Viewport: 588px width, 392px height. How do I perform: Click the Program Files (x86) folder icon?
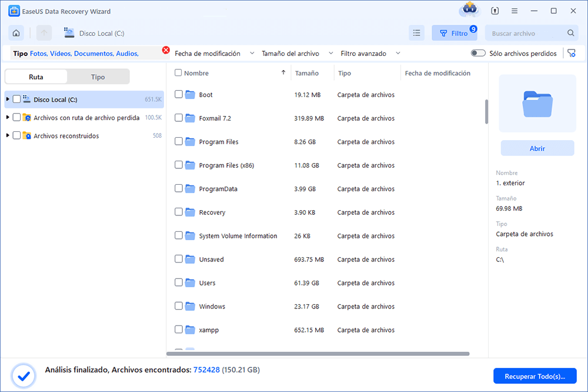click(x=190, y=165)
